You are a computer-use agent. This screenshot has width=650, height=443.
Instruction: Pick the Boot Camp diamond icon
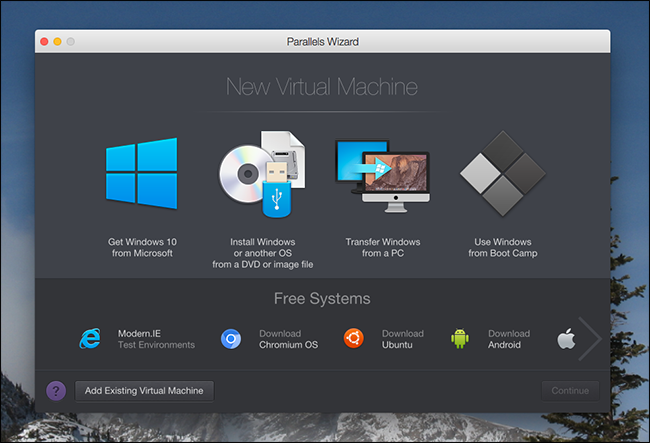[x=503, y=173]
